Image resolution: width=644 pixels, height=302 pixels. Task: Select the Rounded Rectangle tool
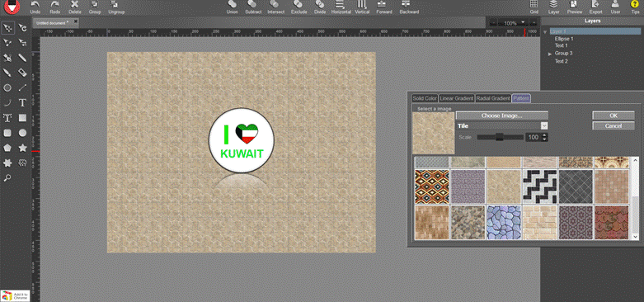(7, 133)
